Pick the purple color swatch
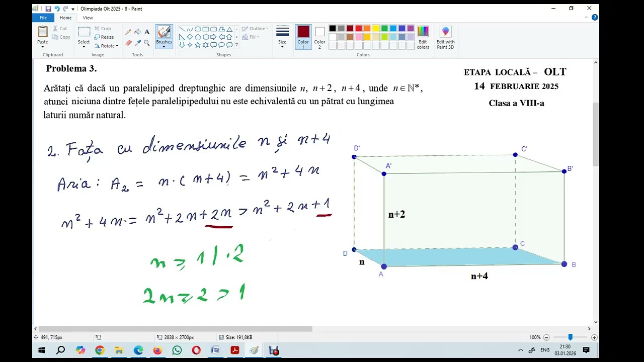 click(x=410, y=29)
